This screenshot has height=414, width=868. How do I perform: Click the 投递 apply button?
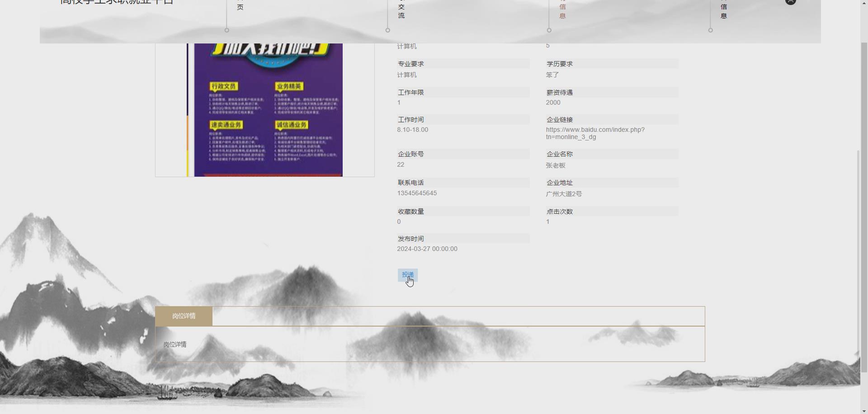408,275
